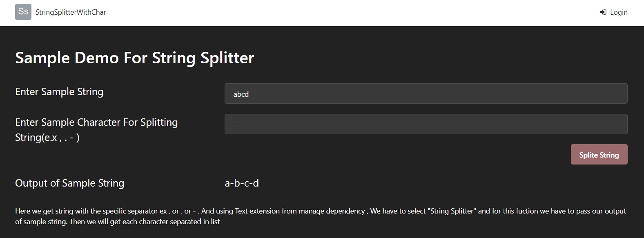Viewport: 644px width, 238px height.
Task: Click the Ss application logo icon
Action: click(x=23, y=12)
